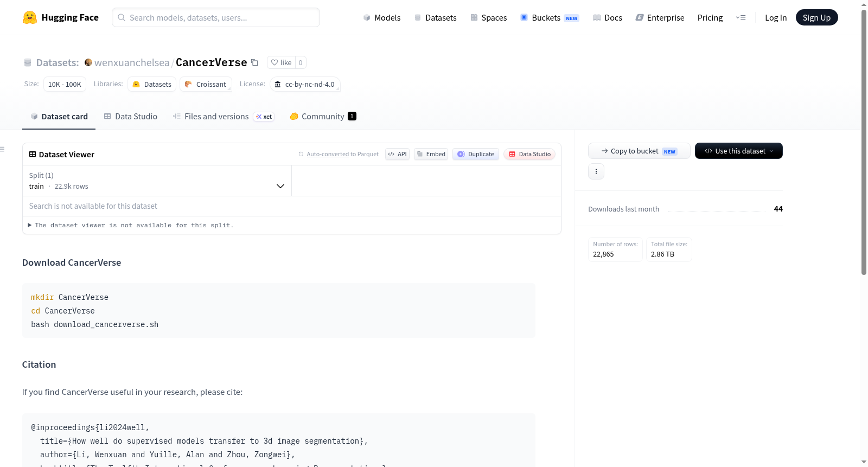868x467 pixels.
Task: Toggle the left sidebar table of contents icon
Action: [2, 149]
